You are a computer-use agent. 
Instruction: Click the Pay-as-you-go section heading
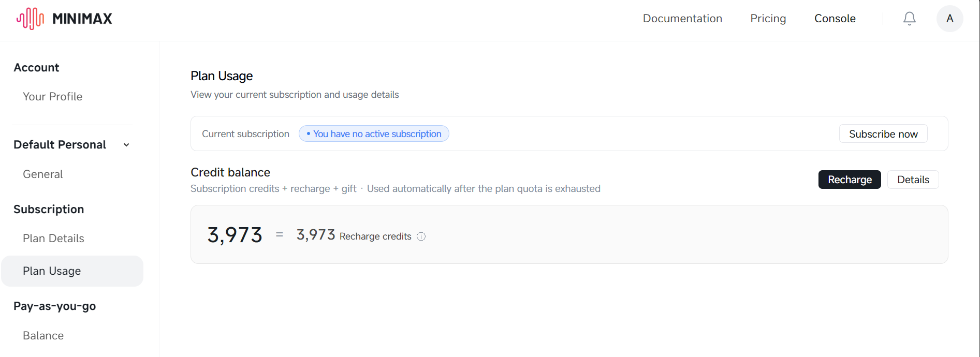tap(55, 306)
